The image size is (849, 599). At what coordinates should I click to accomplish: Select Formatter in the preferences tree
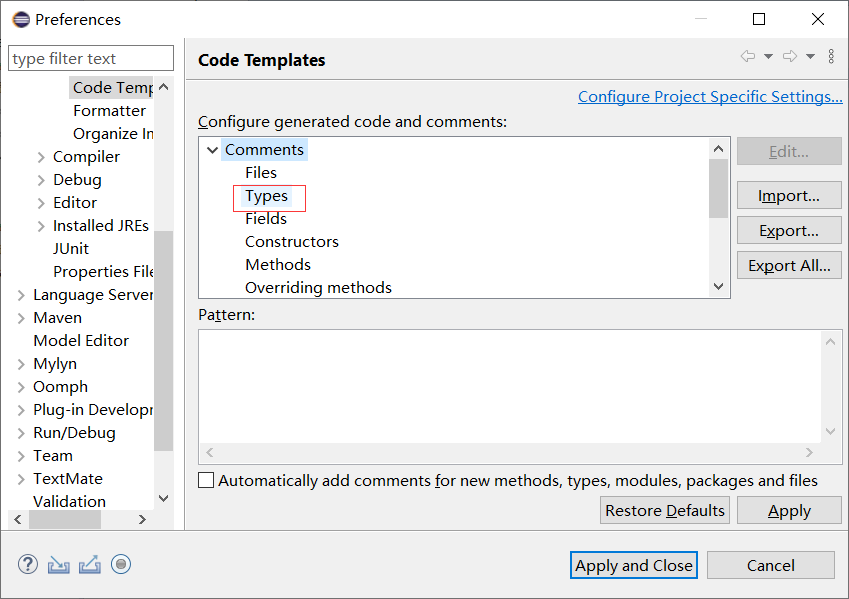pyautogui.click(x=109, y=111)
